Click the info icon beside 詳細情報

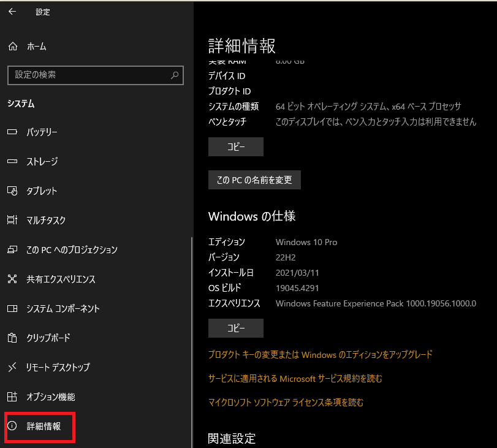(x=12, y=426)
